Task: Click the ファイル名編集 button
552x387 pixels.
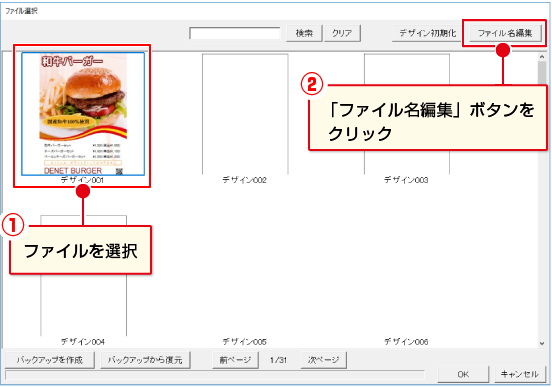Action: (505, 33)
